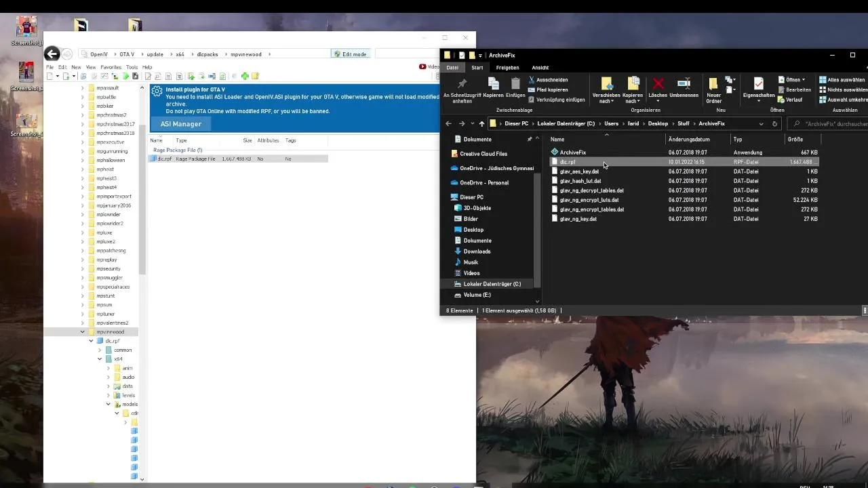Expand anim folder in tree

point(108,368)
